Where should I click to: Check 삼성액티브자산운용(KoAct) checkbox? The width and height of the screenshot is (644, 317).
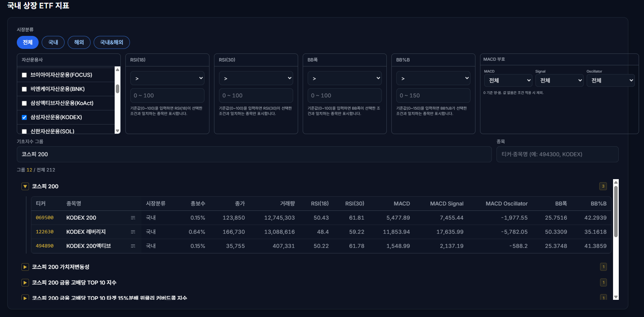click(24, 104)
